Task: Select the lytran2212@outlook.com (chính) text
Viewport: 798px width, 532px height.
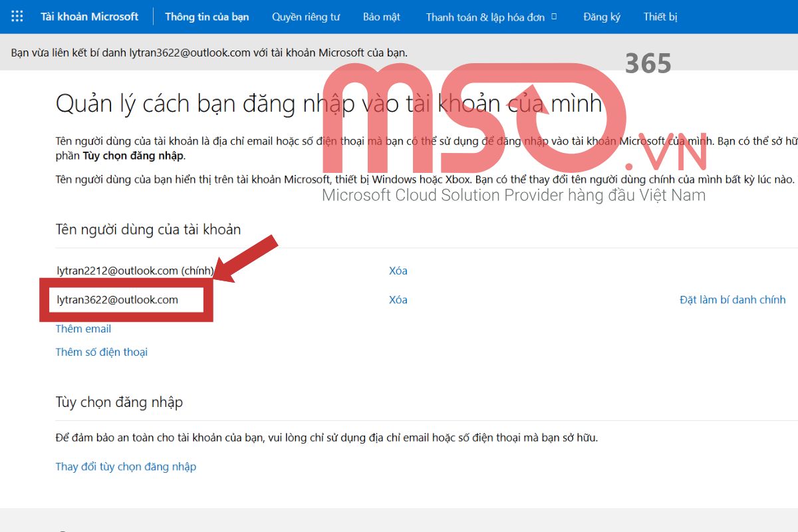Action: click(x=136, y=271)
